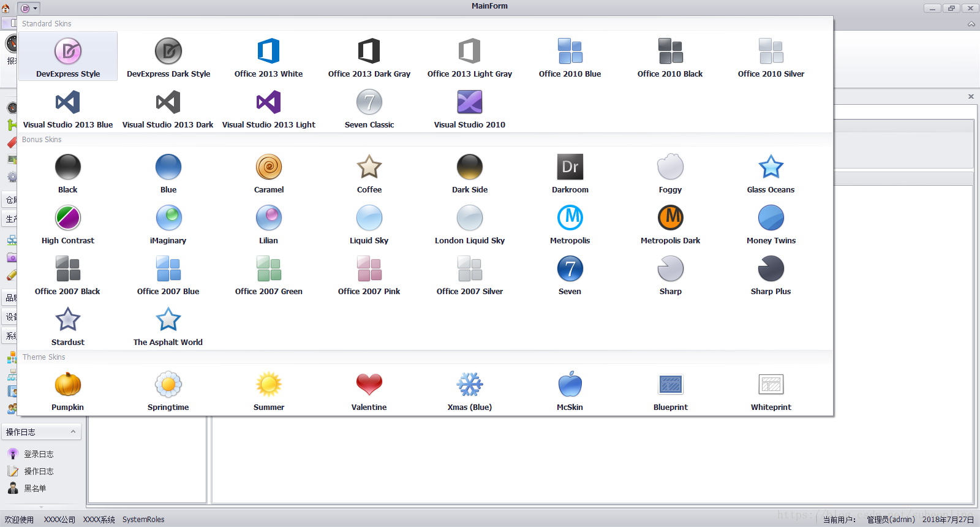
Task: Apply the Whiteprint theme skin
Action: tap(771, 390)
